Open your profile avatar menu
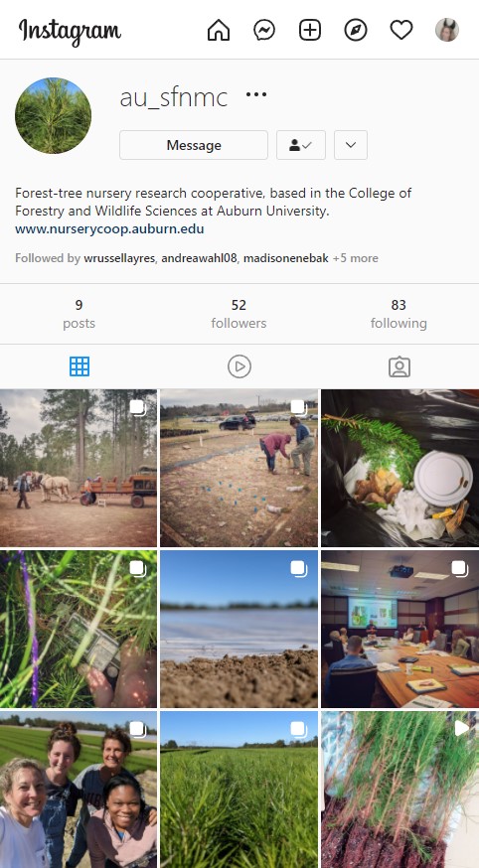 447,30
